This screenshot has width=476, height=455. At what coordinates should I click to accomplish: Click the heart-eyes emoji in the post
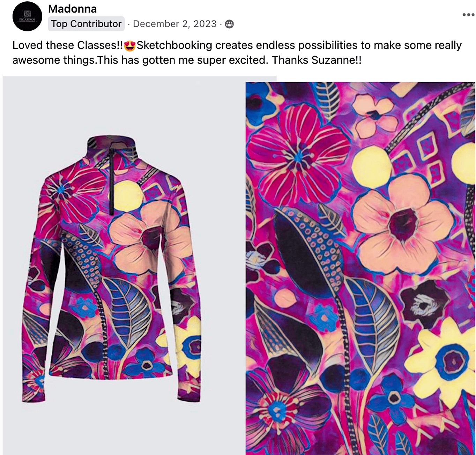tap(130, 46)
